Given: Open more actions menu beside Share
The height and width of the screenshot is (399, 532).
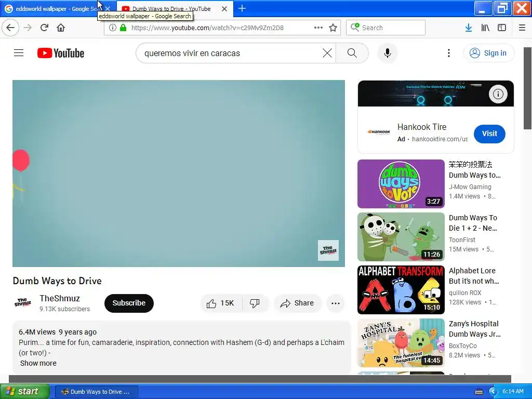Looking at the screenshot, I should point(335,303).
